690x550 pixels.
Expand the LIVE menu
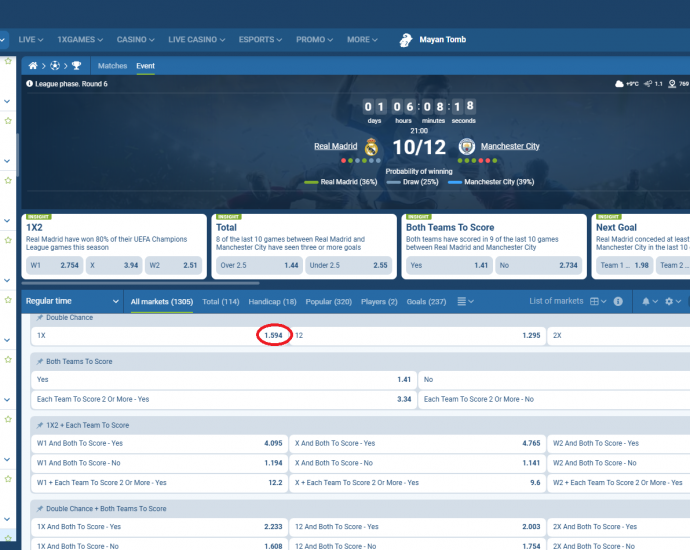31,40
